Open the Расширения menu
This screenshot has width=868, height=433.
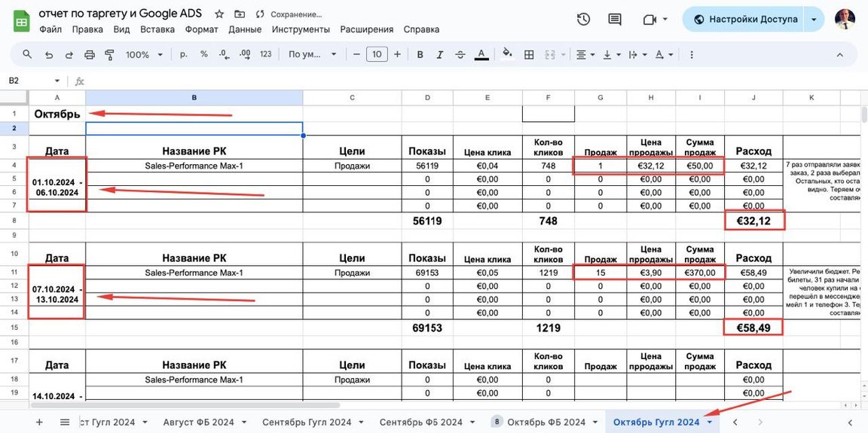click(366, 29)
